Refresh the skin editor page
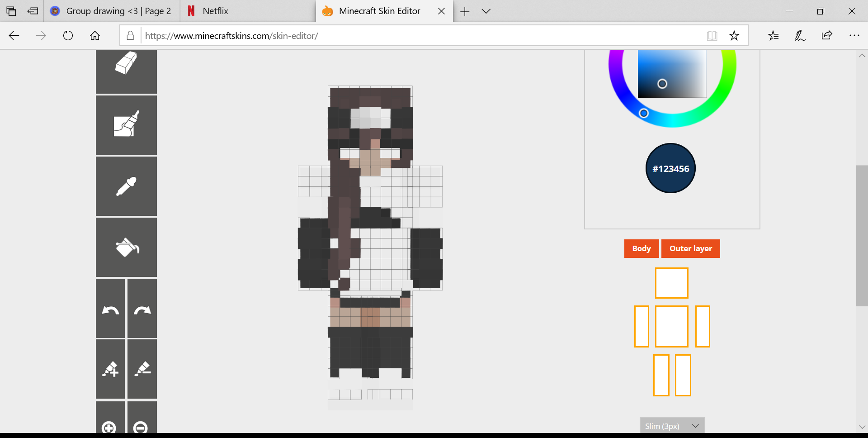Viewport: 868px width, 438px height. tap(68, 36)
